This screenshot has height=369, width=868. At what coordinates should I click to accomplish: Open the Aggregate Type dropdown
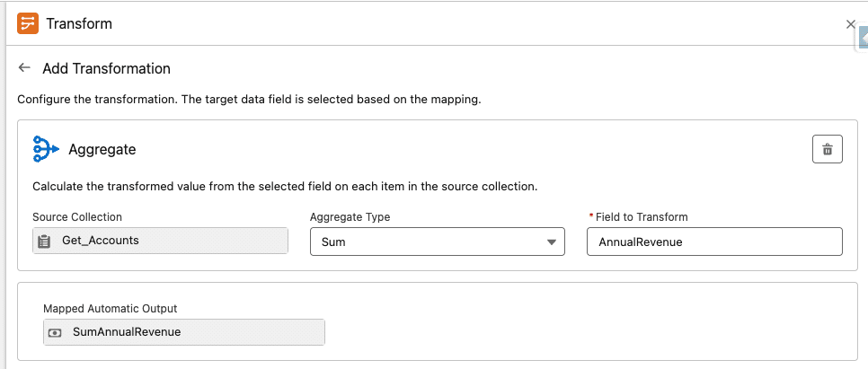[x=437, y=242]
